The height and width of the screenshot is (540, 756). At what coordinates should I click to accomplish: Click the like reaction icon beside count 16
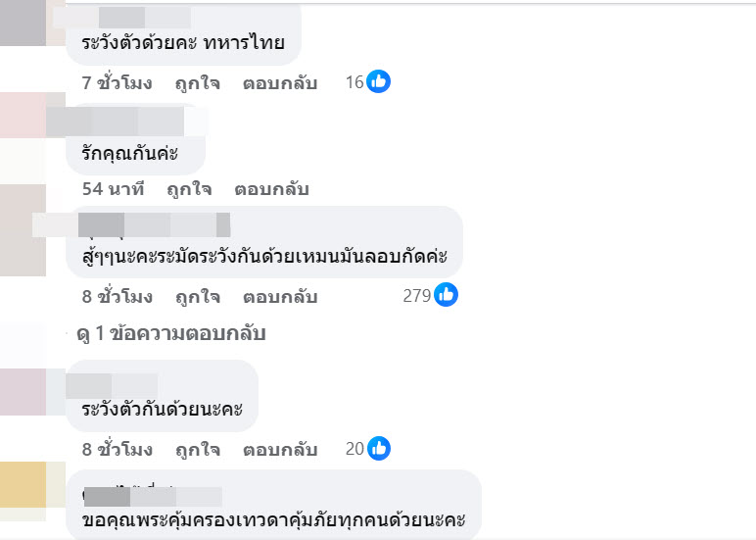click(379, 82)
